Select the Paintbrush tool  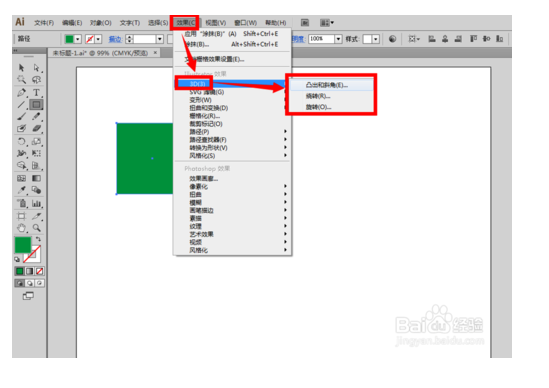tap(21, 116)
